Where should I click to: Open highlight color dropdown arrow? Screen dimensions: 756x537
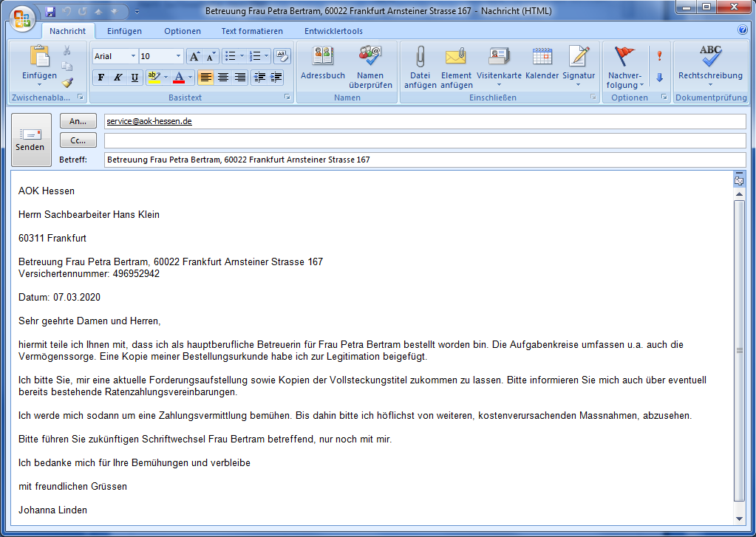(166, 77)
